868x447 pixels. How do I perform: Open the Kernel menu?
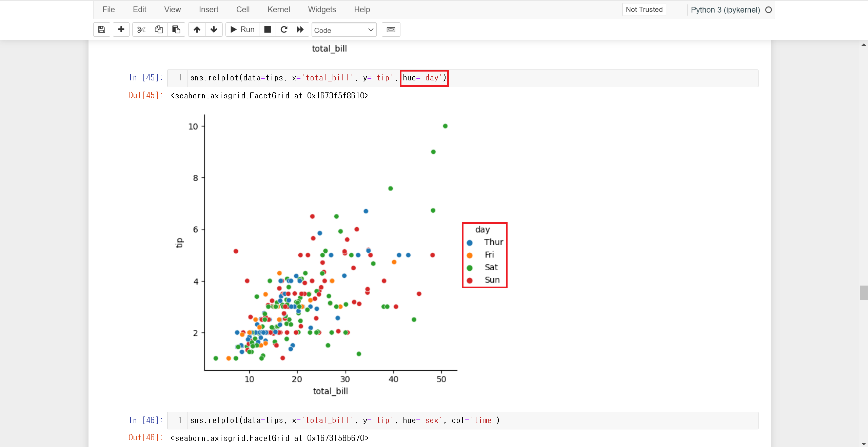278,9
